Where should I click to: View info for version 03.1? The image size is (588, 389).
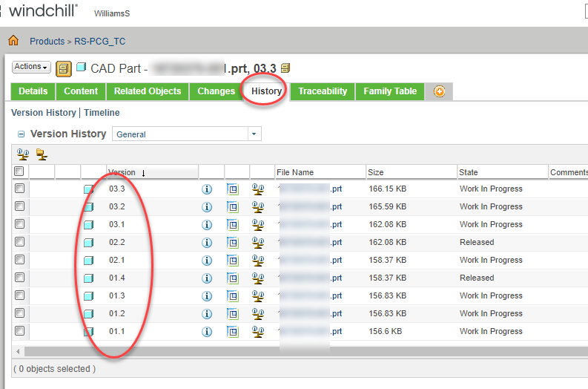click(x=207, y=225)
